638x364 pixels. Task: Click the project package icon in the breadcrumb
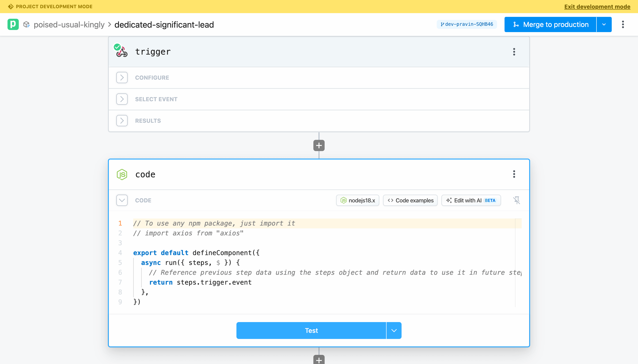tap(27, 24)
